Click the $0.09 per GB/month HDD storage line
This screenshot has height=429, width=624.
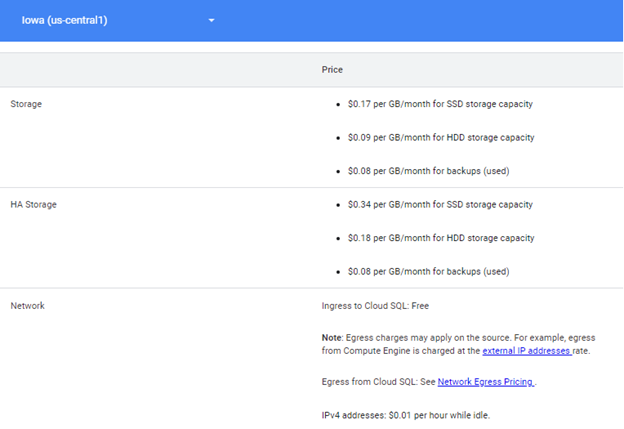tap(441, 138)
